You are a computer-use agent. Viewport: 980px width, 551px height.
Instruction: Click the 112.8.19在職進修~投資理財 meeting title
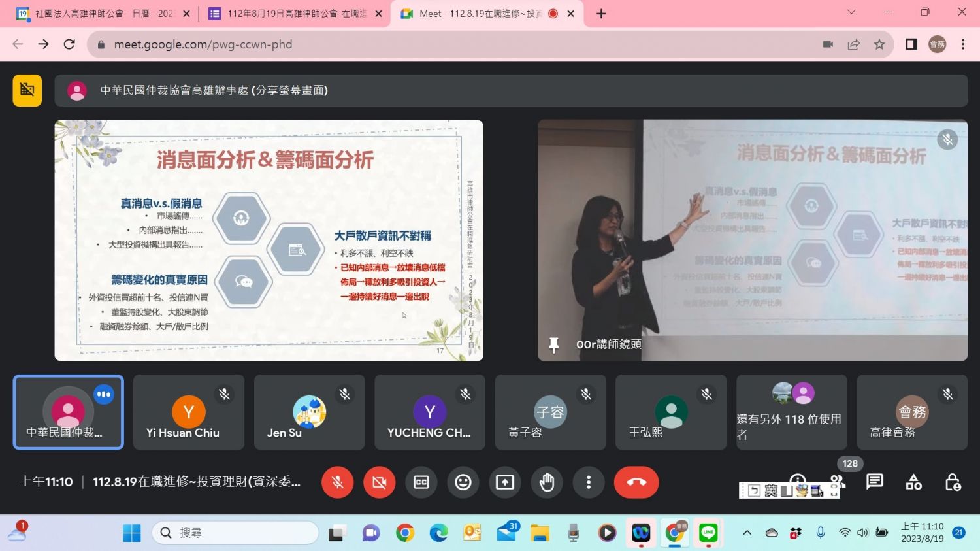point(197,482)
